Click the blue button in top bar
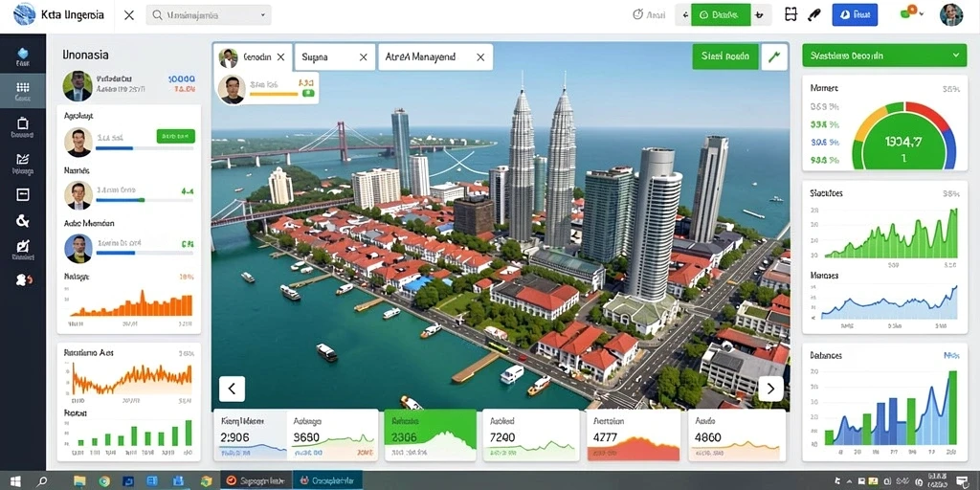Image resolution: width=980 pixels, height=490 pixels. coord(855,14)
